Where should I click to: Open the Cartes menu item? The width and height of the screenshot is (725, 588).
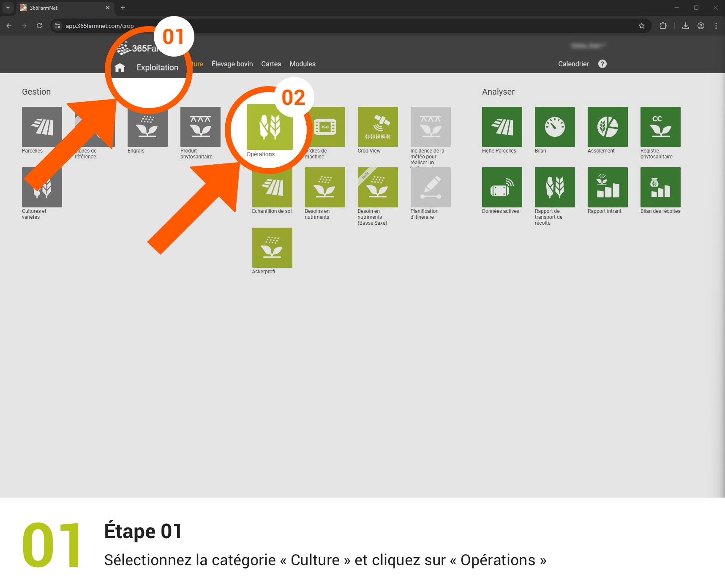(271, 64)
